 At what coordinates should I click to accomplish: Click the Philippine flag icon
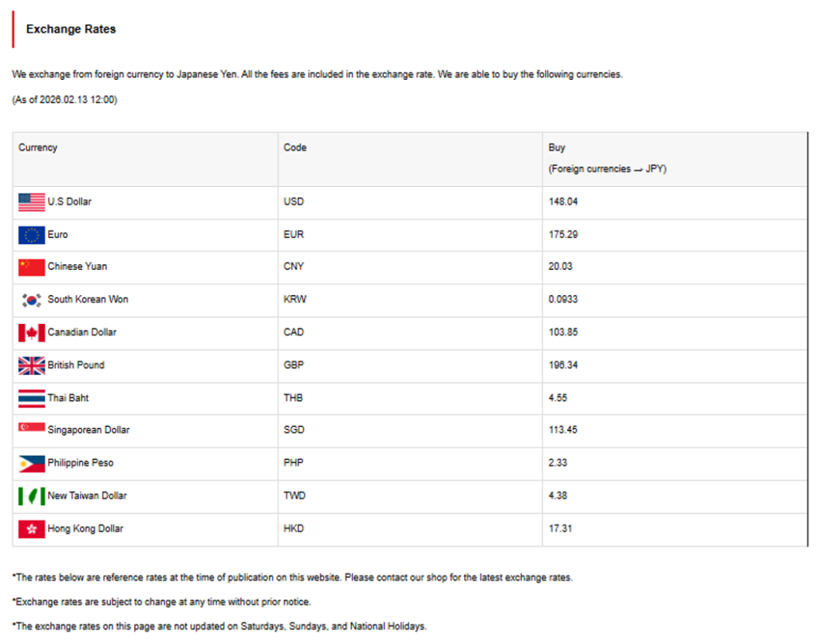[x=32, y=463]
